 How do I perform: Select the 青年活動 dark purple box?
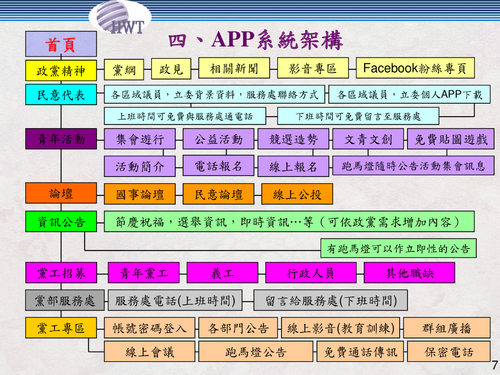click(x=61, y=139)
